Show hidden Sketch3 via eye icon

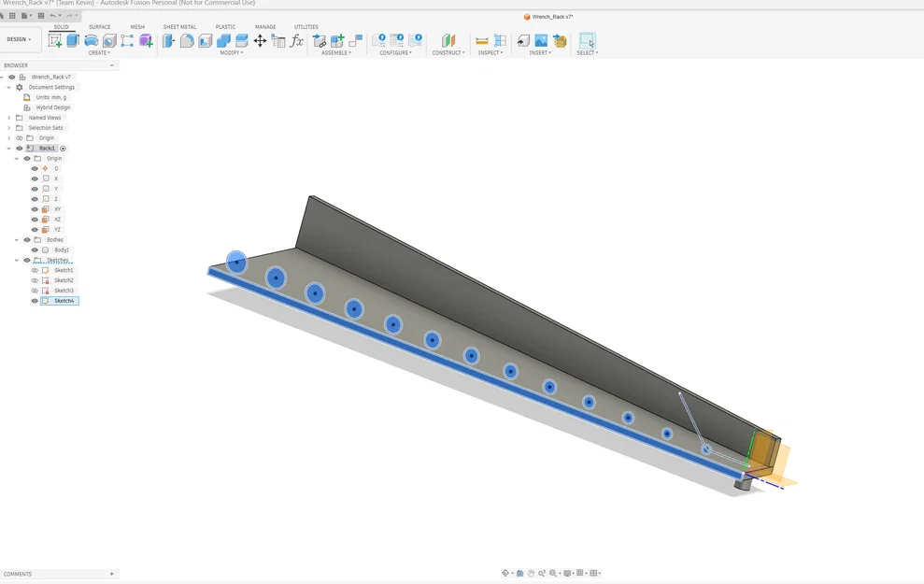click(35, 291)
